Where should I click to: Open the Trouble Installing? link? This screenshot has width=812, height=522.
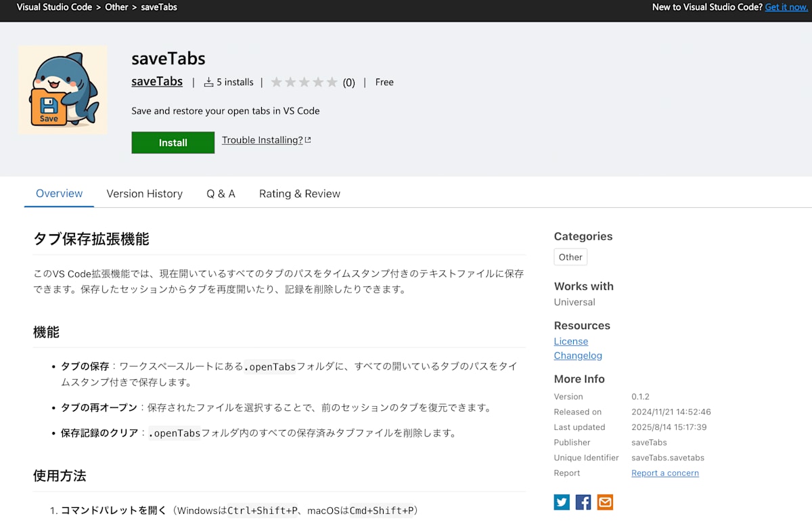point(267,140)
